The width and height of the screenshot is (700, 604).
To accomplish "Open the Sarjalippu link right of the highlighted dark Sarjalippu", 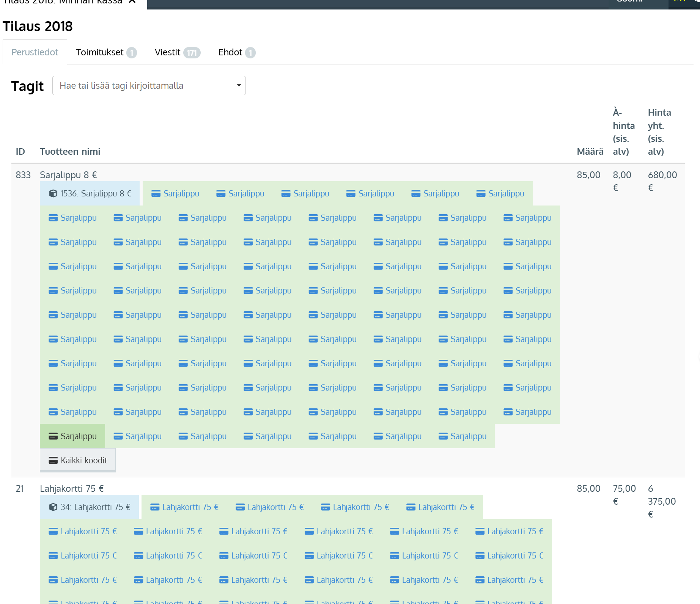I will point(138,436).
